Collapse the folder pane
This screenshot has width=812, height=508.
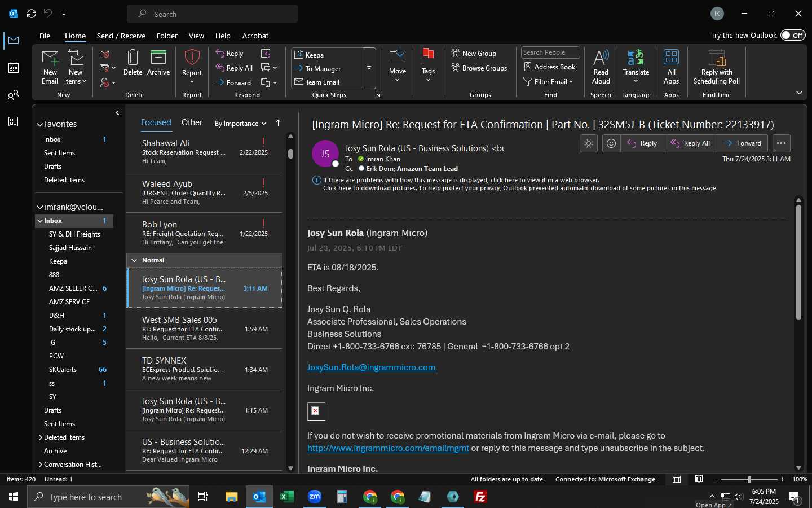[x=117, y=113]
